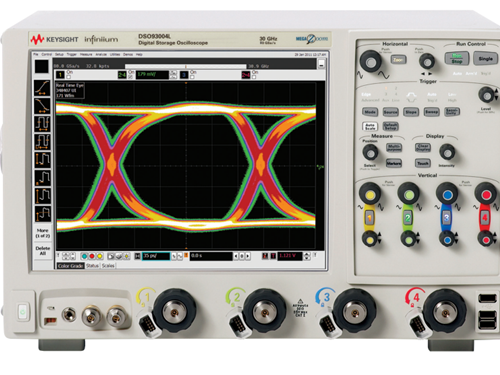The width and height of the screenshot is (500, 375).
Task: Push the trigger Sweep button
Action: [x=431, y=112]
